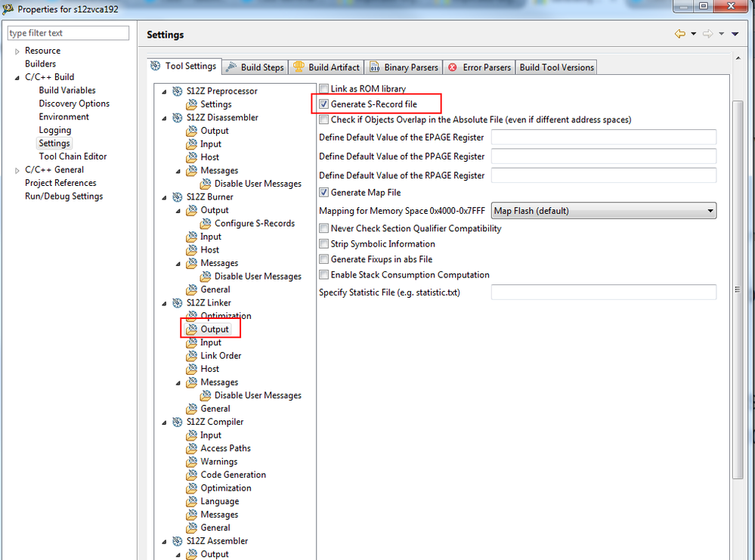Click the Build Steps tab icon

(x=231, y=67)
